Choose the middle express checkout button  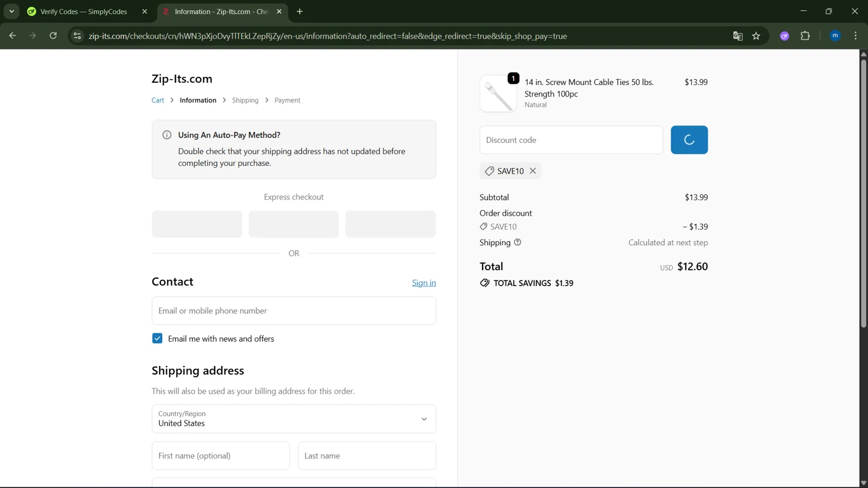(294, 224)
